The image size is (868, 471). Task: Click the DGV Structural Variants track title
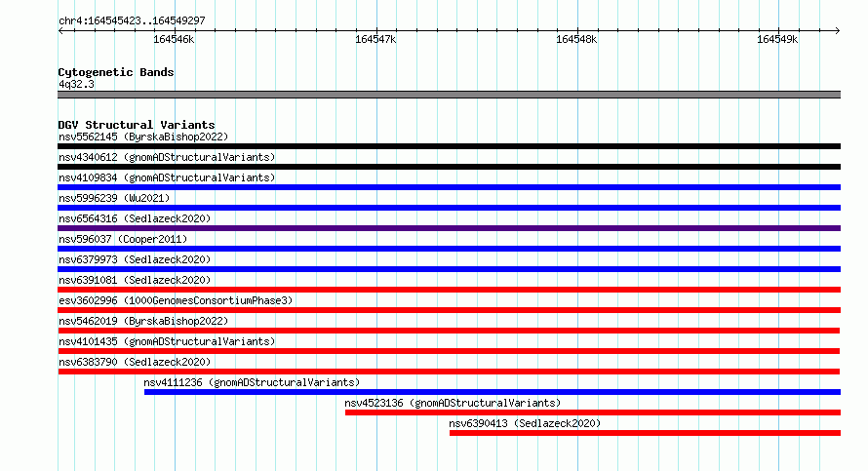137,125
